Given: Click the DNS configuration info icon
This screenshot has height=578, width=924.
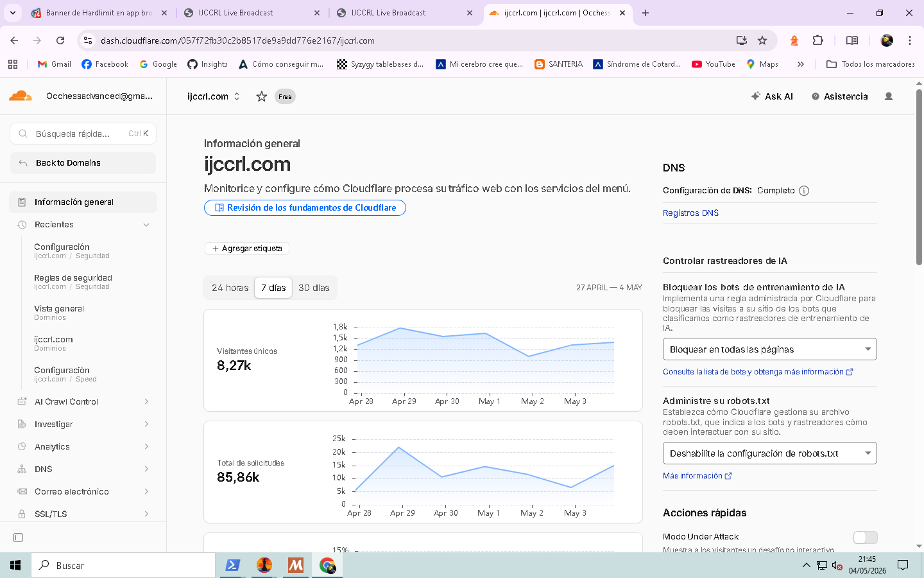Looking at the screenshot, I should 804,191.
